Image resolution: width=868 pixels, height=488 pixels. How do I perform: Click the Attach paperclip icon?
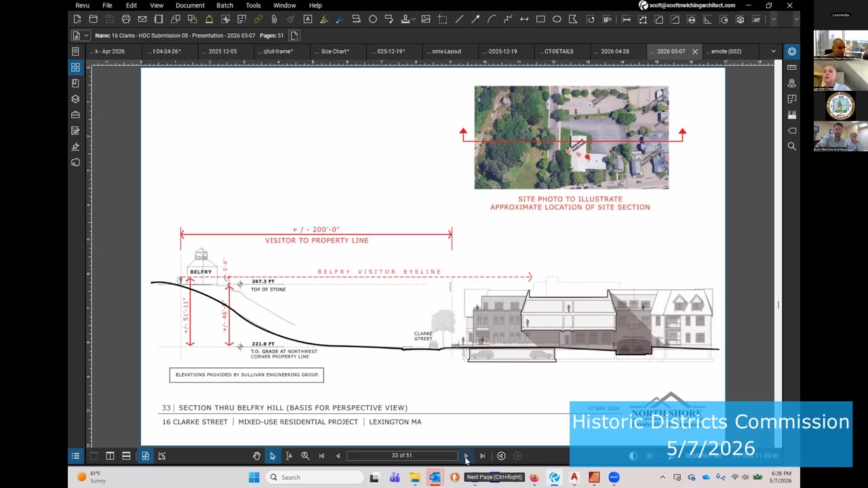pos(274,20)
